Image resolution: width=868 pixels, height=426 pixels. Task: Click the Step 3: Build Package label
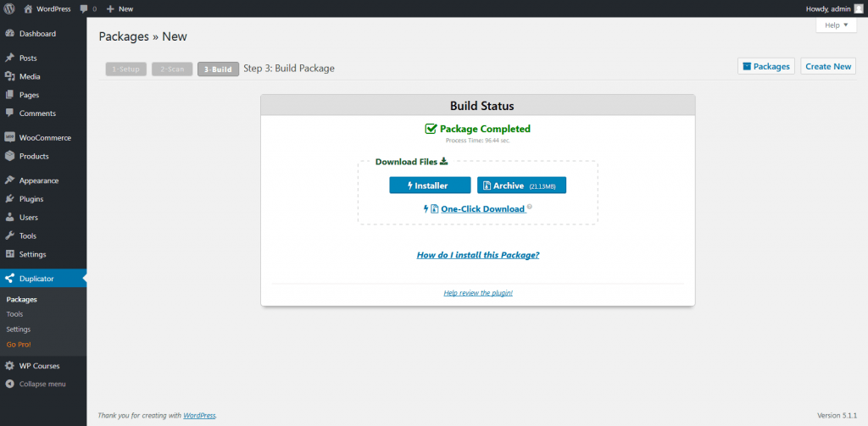coord(289,69)
